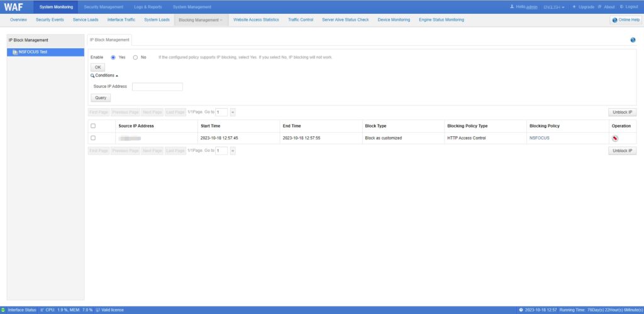Click go arrow in lower pagination bar
644x314 pixels.
click(x=233, y=151)
